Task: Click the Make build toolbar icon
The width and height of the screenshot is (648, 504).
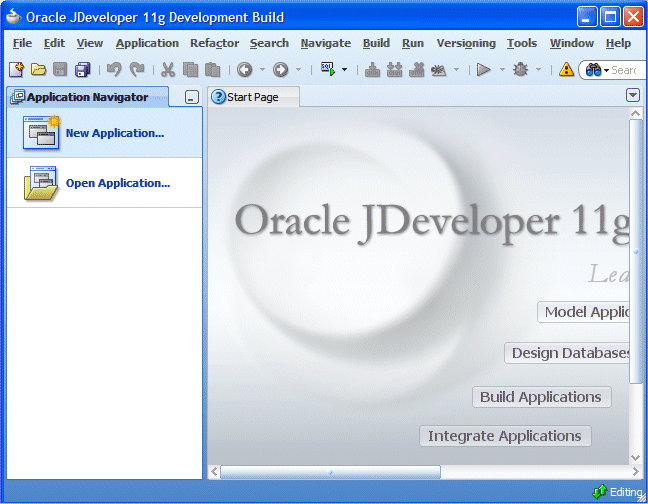Action: point(372,69)
